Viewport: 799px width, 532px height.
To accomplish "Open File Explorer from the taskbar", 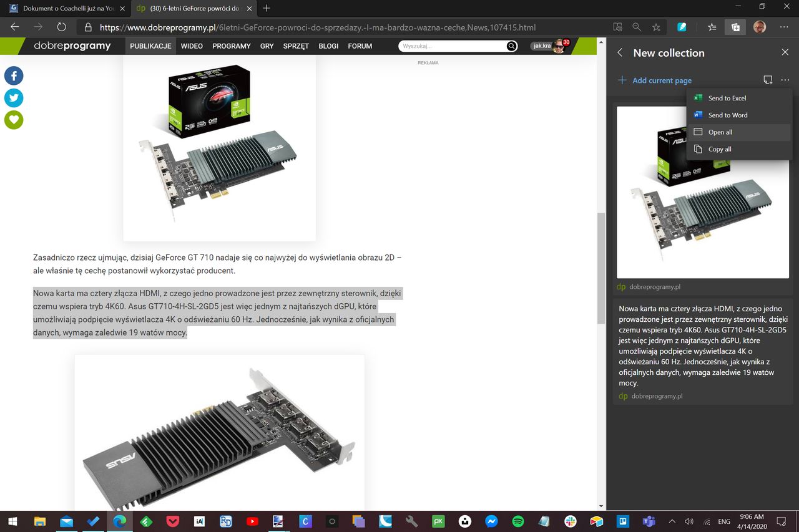I will pos(39,521).
